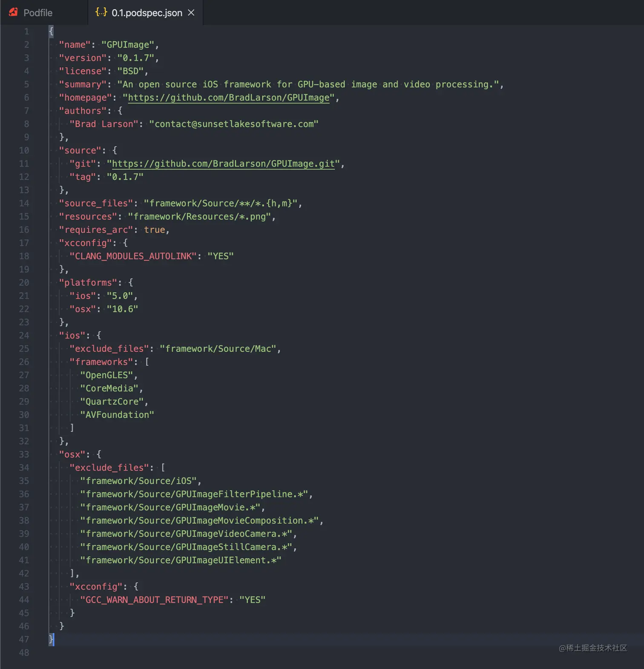Screen dimensions: 644x669
Task: Click the "name" key on line 2
Action: point(75,45)
